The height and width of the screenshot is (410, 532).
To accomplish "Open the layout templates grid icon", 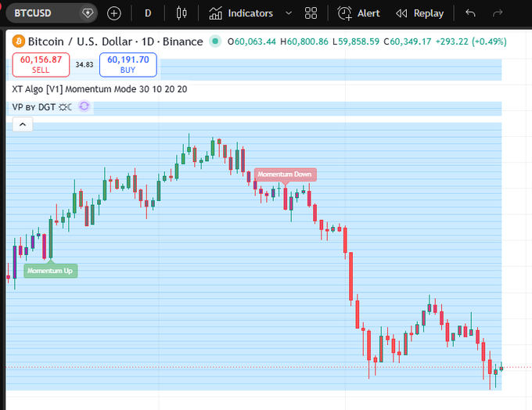I will pyautogui.click(x=311, y=13).
